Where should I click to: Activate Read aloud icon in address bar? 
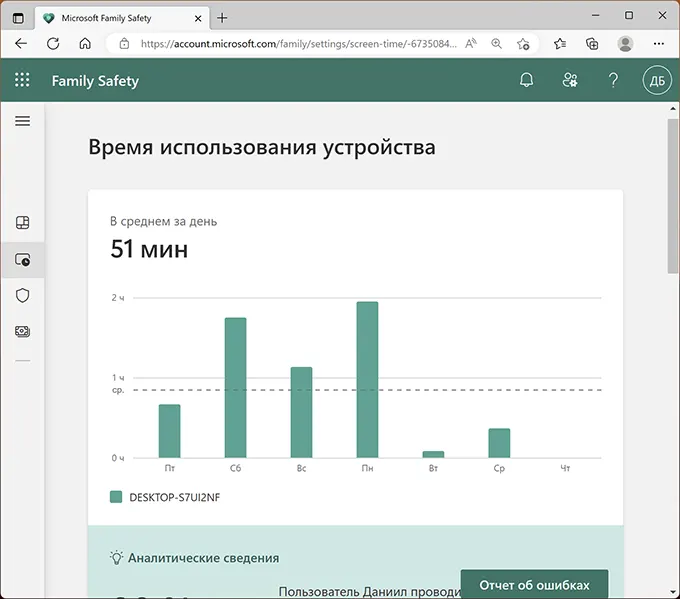tap(471, 43)
